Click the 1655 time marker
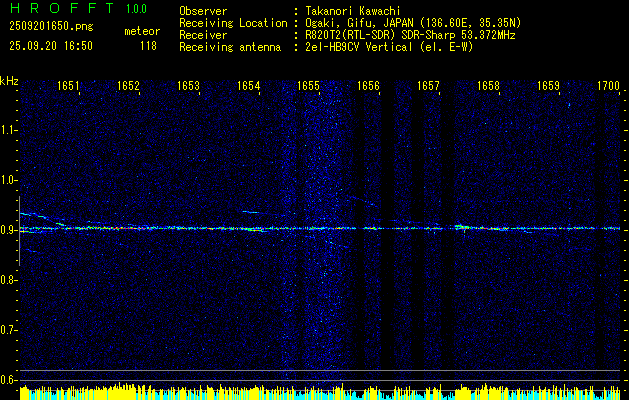629x400 pixels. 308,85
